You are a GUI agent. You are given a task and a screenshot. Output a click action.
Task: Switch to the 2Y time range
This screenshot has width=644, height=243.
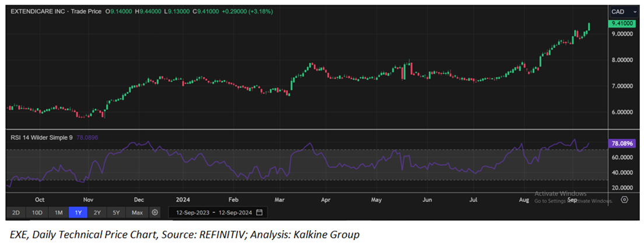pos(97,213)
